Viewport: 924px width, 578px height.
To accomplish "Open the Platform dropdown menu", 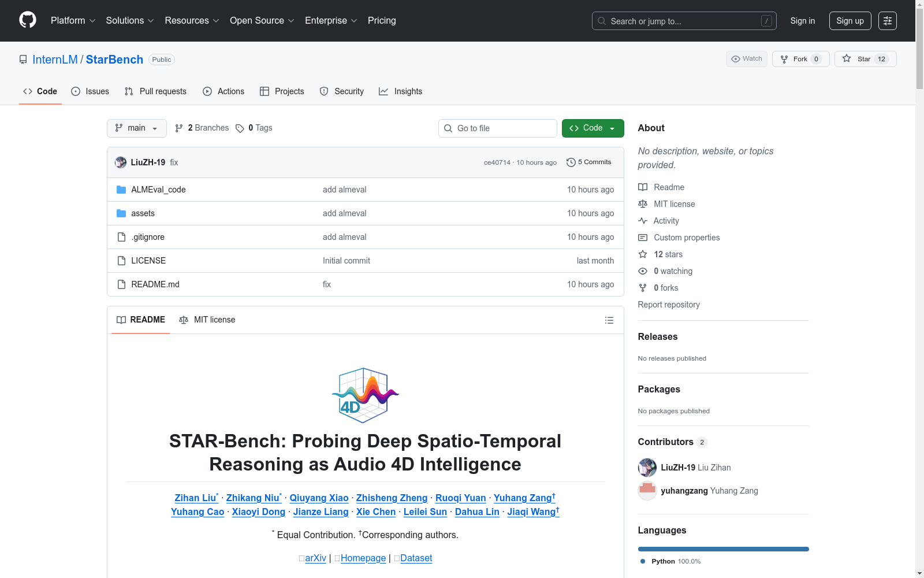I will pos(73,21).
